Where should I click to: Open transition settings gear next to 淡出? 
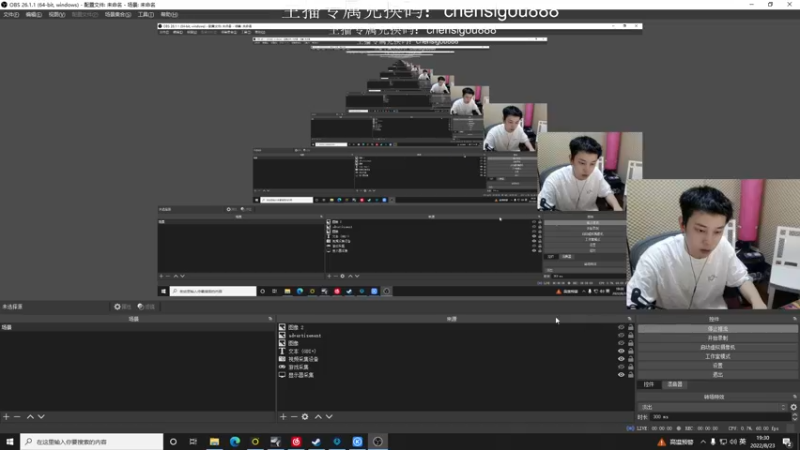point(793,407)
